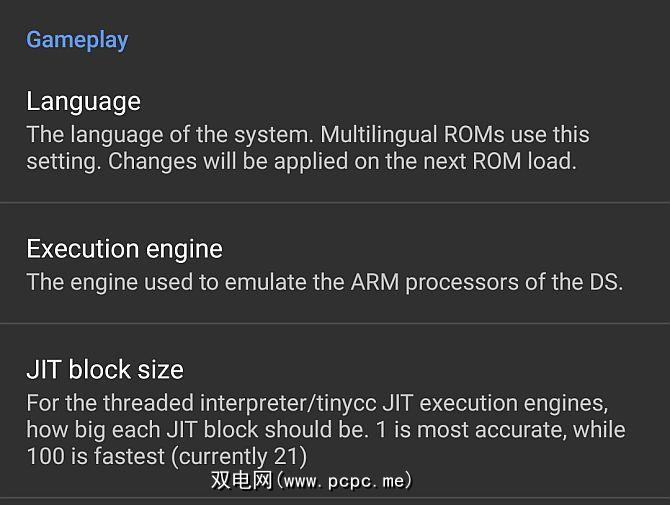Screen dimensions: 670x505
Task: Select the 'Execution engine' title label
Action: [x=124, y=249]
